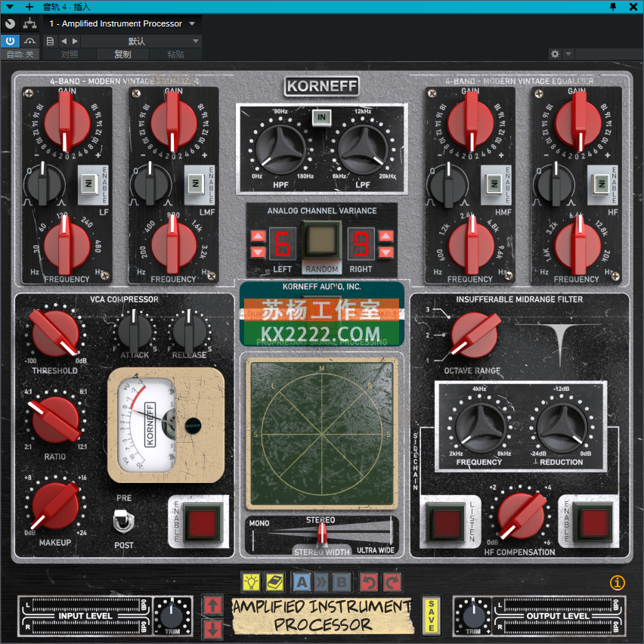Click the KORNEFF logo badge
644x644 pixels.
tap(321, 86)
